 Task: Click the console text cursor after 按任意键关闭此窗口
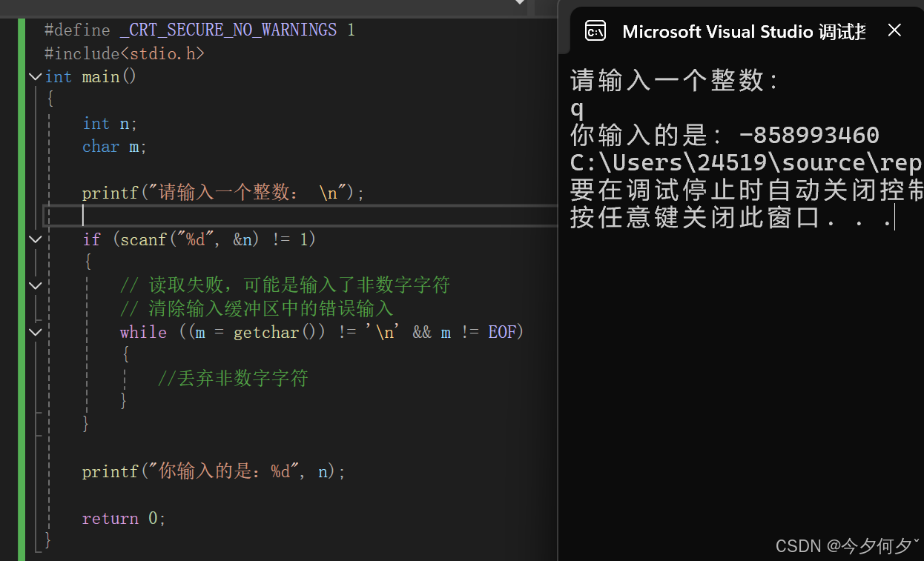(893, 217)
